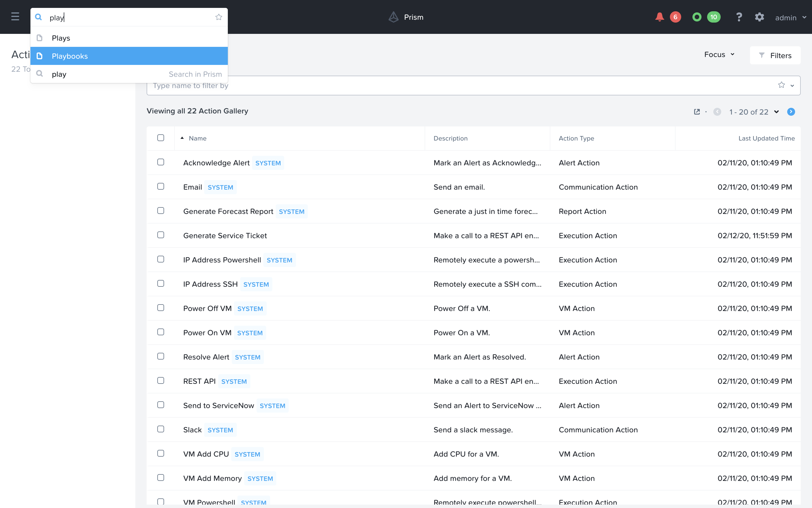812x508 pixels.
Task: Bookmark the search with the star icon
Action: tap(219, 17)
